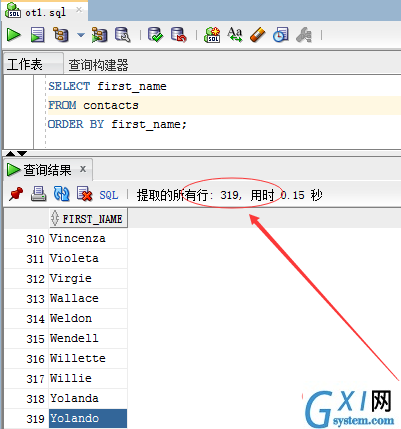Collapse editor using up triangle on splitter

click(10, 153)
